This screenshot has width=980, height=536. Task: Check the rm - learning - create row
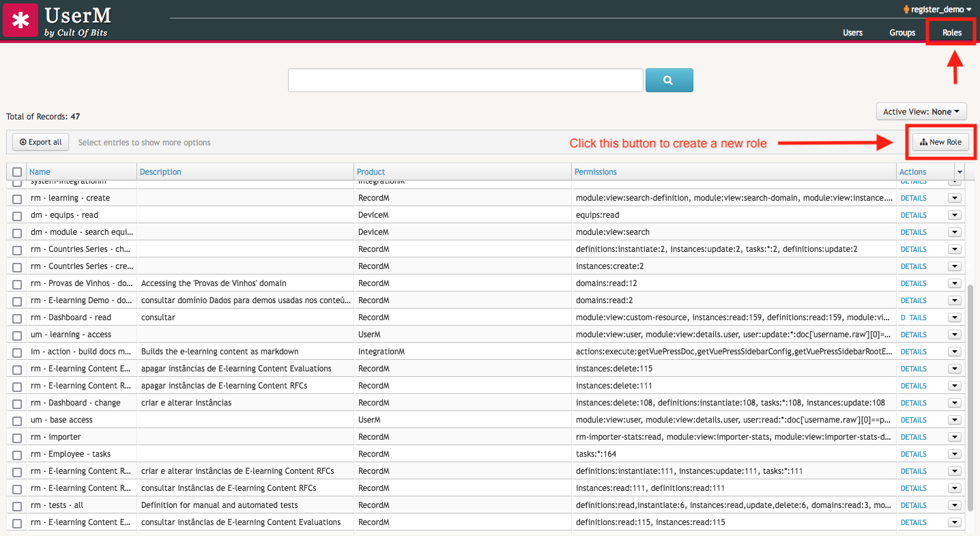(x=17, y=199)
